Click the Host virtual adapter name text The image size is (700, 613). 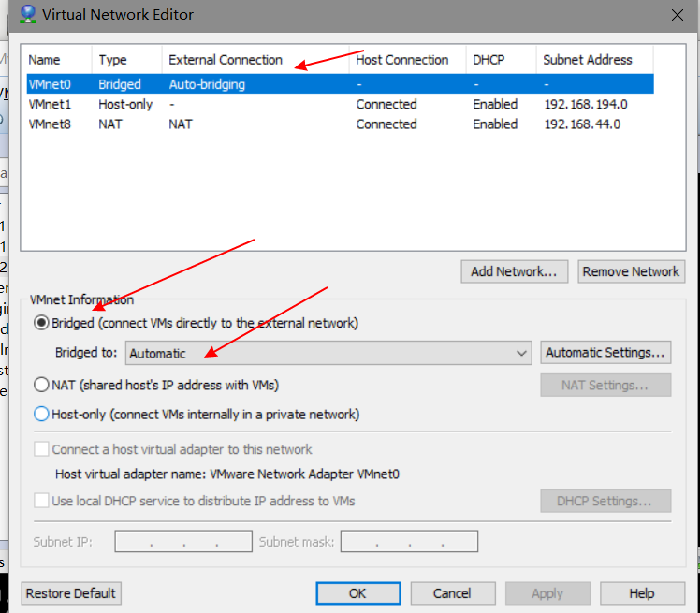[227, 474]
